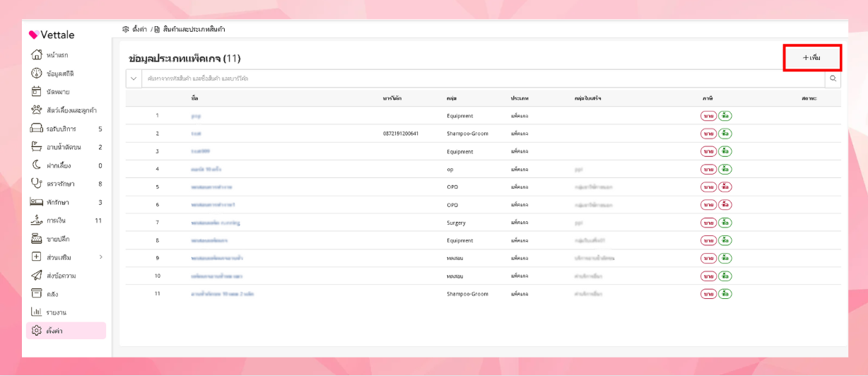This screenshot has width=868, height=376.
Task: Click the ประเภท column header
Action: pos(520,98)
